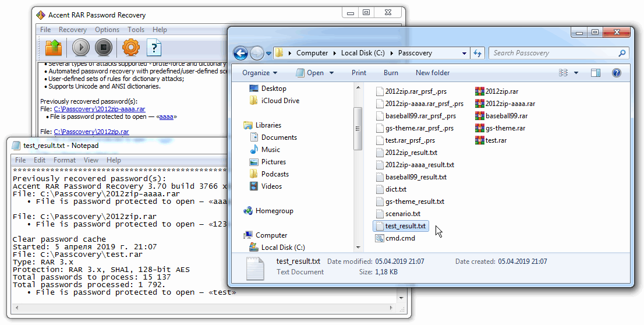Image resolution: width=644 pixels, height=325 pixels.
Task: Start recovery with the play button
Action: click(81, 48)
